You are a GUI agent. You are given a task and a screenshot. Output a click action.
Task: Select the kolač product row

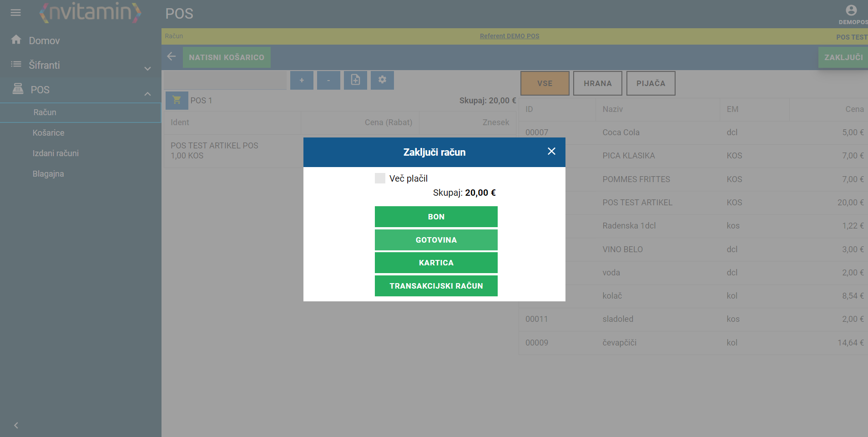click(693, 296)
